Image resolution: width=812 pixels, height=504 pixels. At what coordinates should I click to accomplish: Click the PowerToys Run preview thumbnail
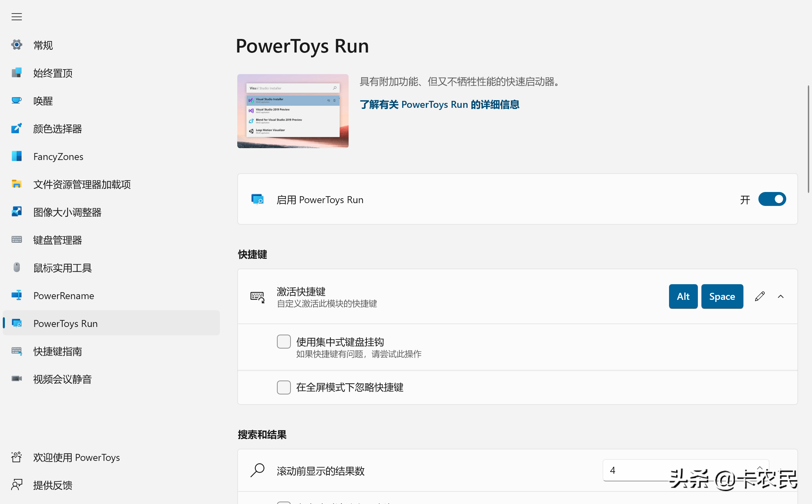(293, 111)
